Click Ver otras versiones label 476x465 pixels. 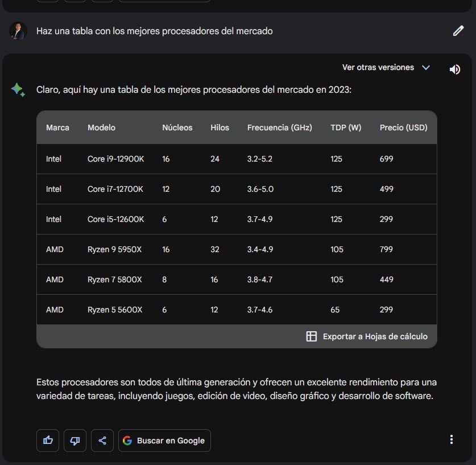(x=378, y=67)
